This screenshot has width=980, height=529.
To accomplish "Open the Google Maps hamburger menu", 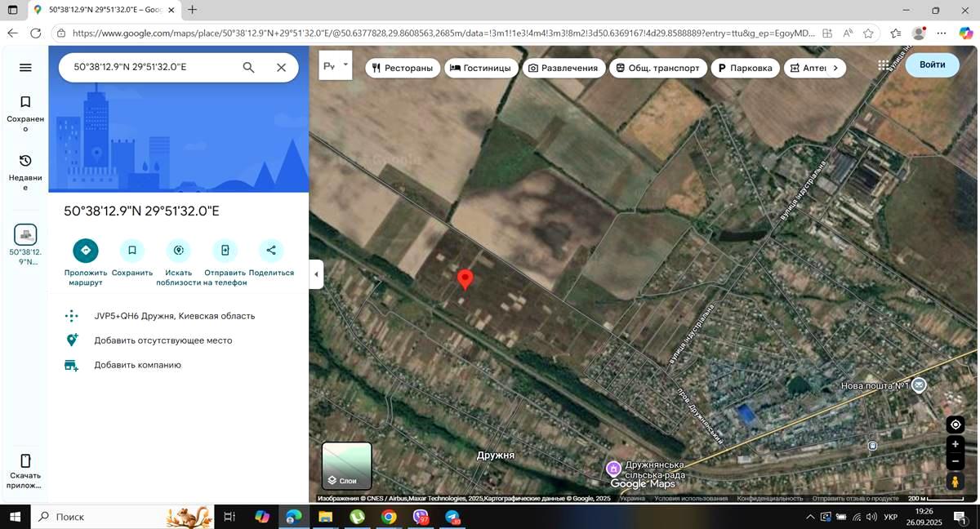I will coord(25,68).
